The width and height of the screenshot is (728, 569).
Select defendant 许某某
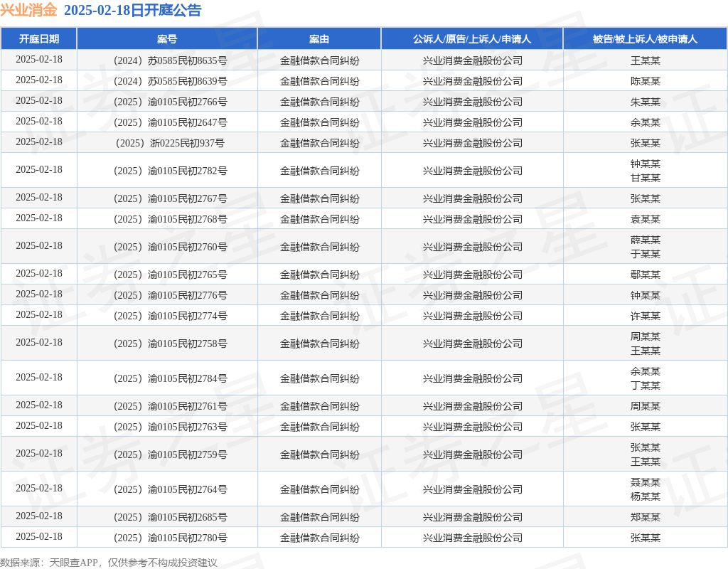646,316
